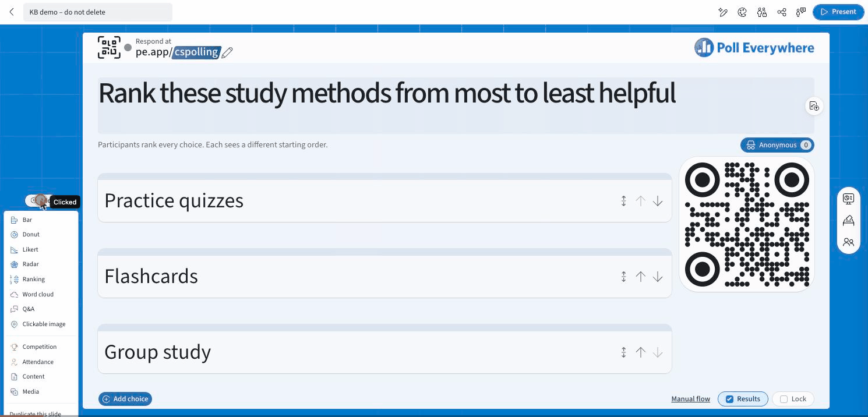This screenshot has width=868, height=417.
Task: Edit the cspolling URL with pencil icon
Action: pos(227,53)
